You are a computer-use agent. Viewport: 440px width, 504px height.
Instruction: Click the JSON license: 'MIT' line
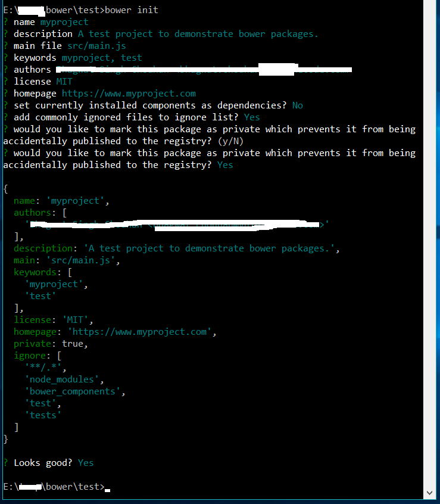pos(54,320)
